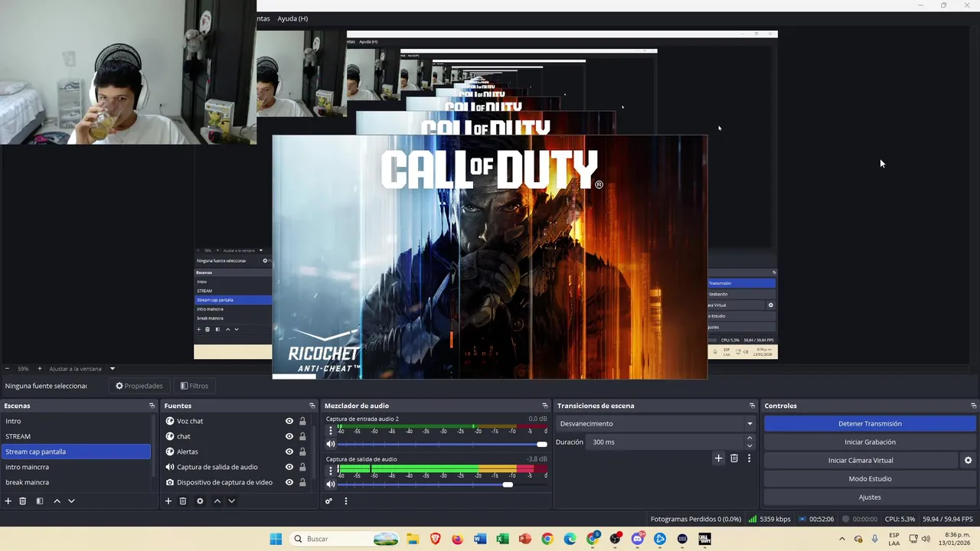The width and height of the screenshot is (980, 551).
Task: Show hidden system tray icons chevron
Action: (842, 539)
